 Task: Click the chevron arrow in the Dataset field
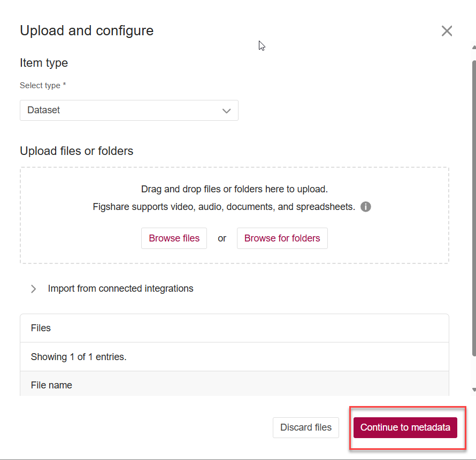[x=226, y=111]
